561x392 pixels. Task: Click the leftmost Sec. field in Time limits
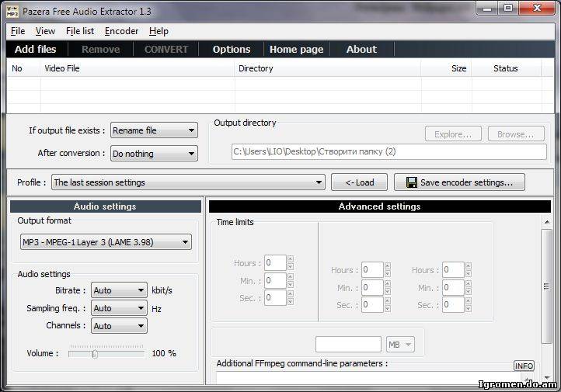[x=275, y=297]
